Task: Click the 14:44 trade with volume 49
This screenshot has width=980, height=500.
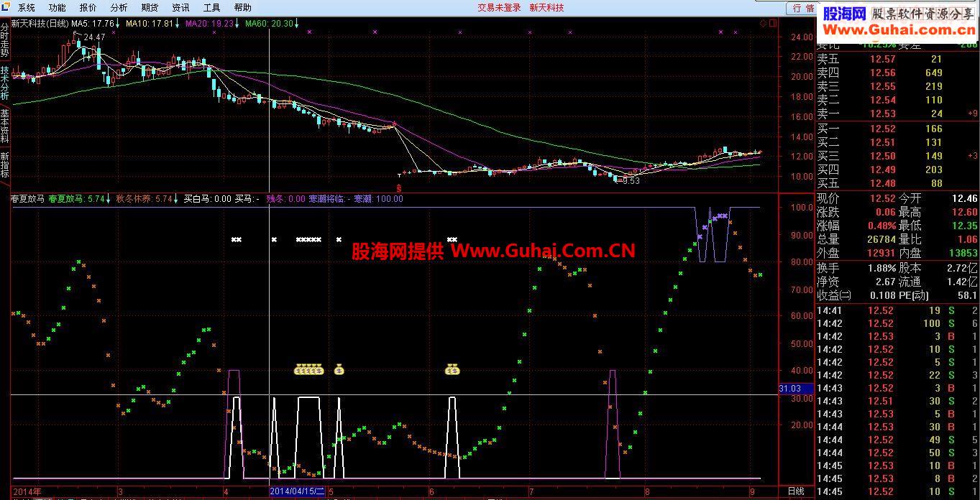Action: coord(897,440)
